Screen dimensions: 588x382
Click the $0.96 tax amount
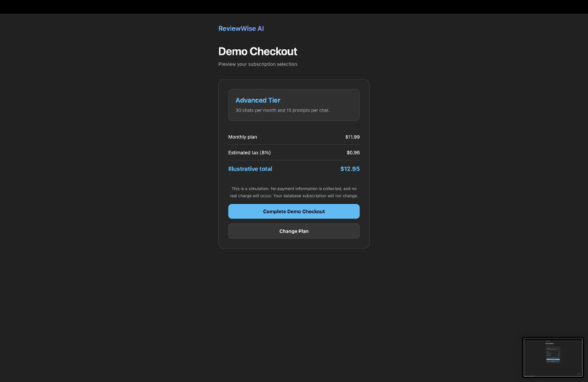[x=353, y=152]
